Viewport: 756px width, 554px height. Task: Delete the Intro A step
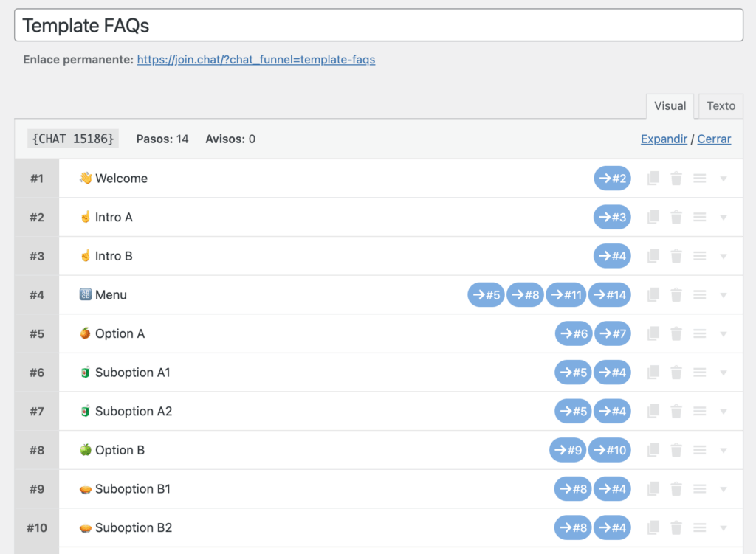(x=676, y=218)
